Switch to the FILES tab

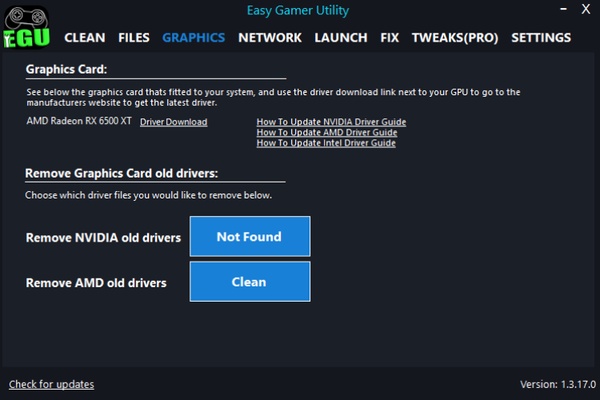pos(134,38)
